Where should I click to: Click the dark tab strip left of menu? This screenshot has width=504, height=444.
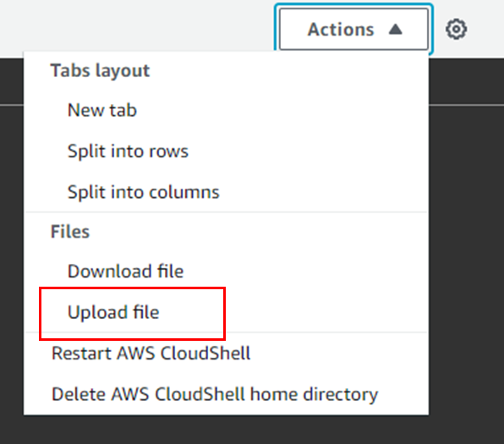tap(12, 81)
